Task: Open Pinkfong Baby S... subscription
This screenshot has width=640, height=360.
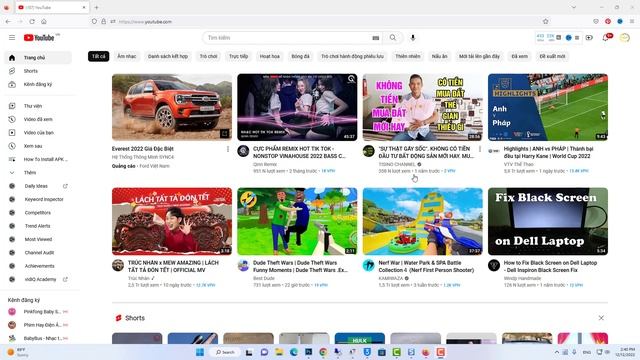Action: click(x=38, y=311)
